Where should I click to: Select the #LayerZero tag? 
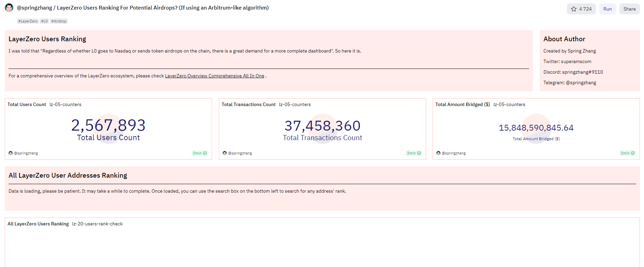[28, 21]
